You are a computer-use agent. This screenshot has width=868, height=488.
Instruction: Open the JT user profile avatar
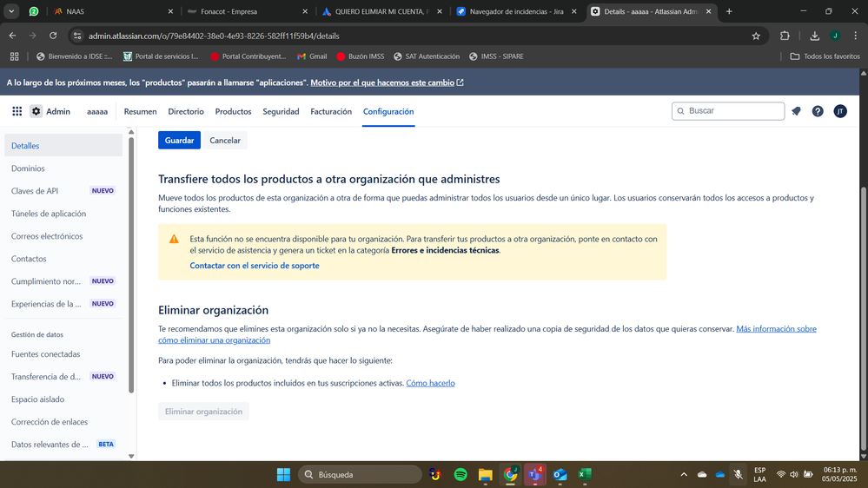coord(840,111)
